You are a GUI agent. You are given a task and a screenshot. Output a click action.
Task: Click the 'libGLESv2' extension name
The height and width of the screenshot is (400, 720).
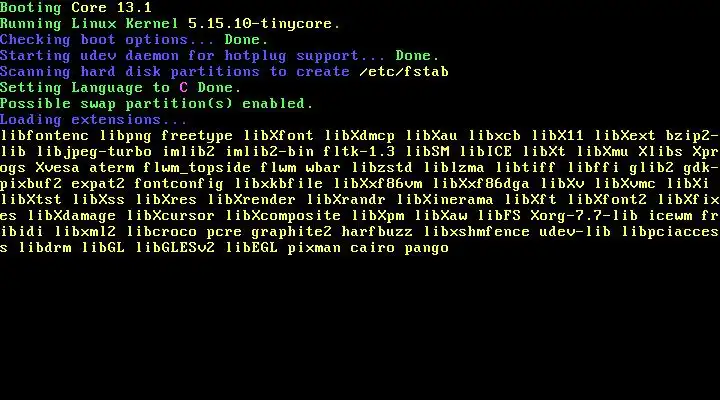pos(174,248)
